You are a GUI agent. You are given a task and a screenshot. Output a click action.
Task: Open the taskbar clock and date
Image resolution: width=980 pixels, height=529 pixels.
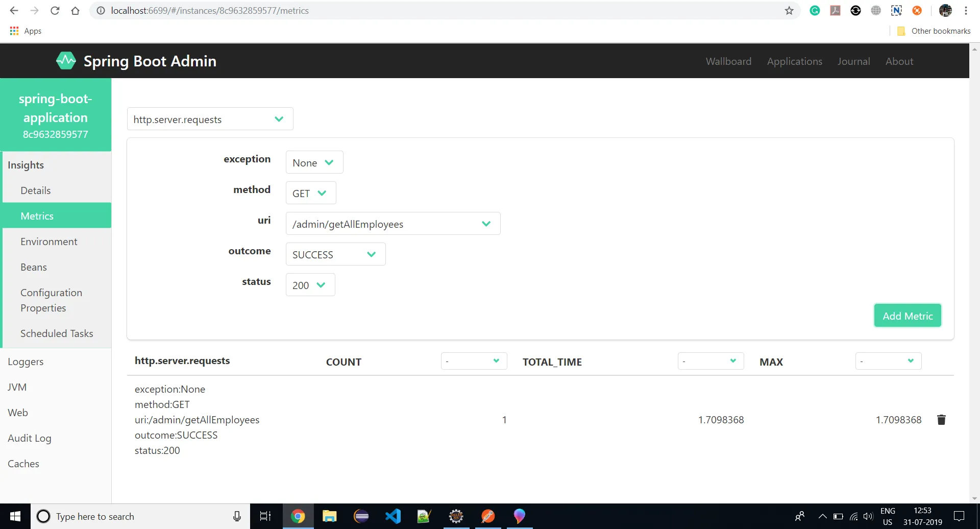[x=922, y=516]
